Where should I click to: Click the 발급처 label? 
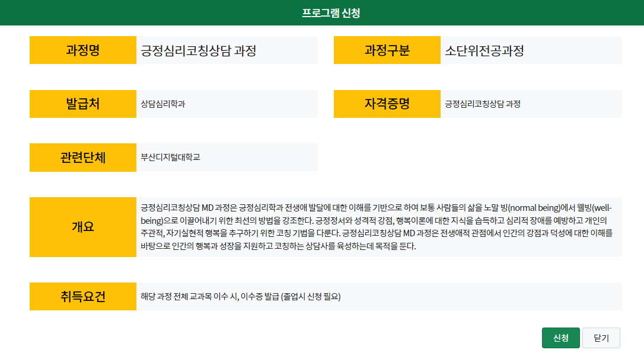click(83, 104)
